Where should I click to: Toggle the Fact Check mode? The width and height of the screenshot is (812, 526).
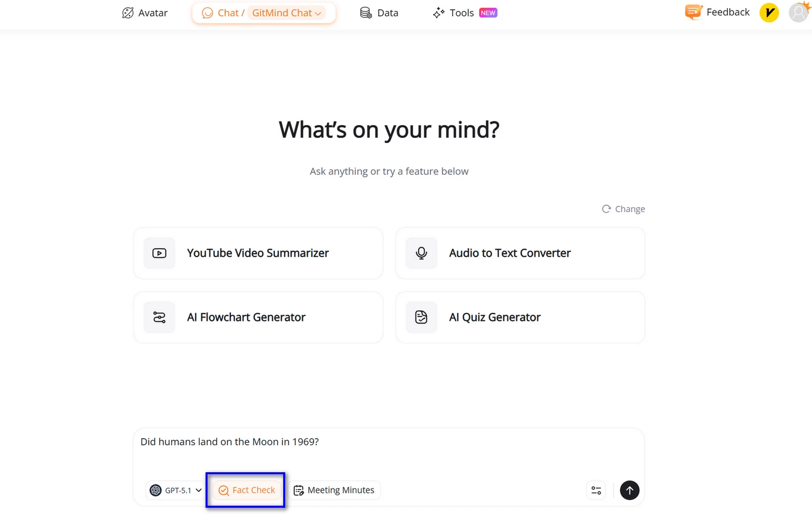tap(247, 490)
